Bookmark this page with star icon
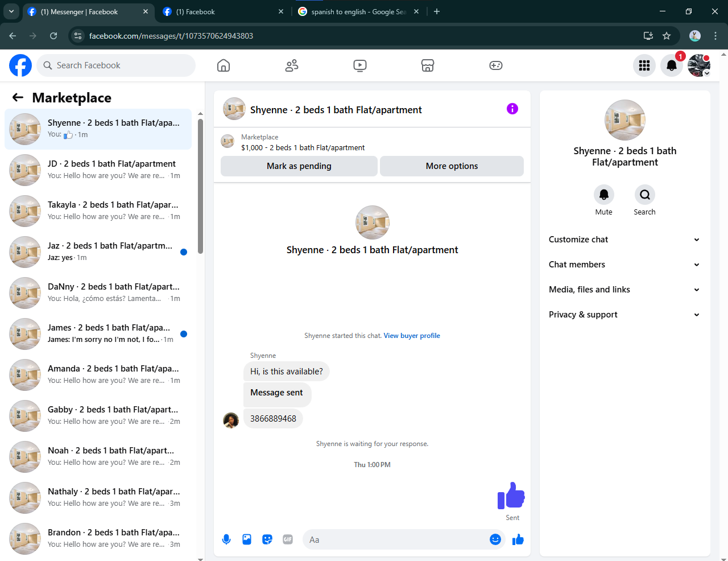Image resolution: width=728 pixels, height=561 pixels. coord(667,36)
